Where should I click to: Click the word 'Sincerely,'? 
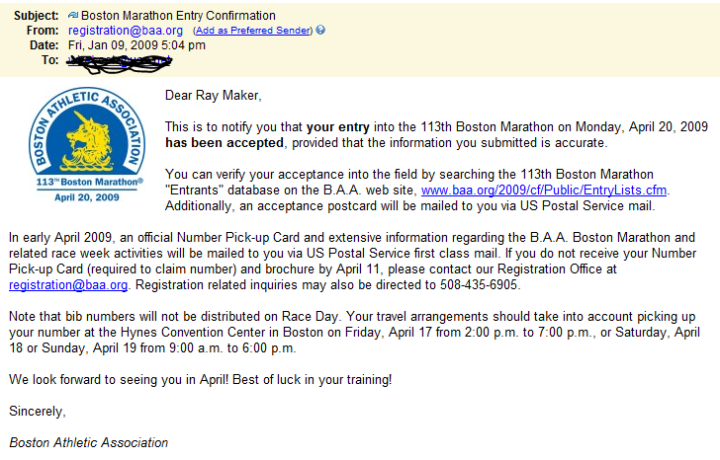click(37, 411)
